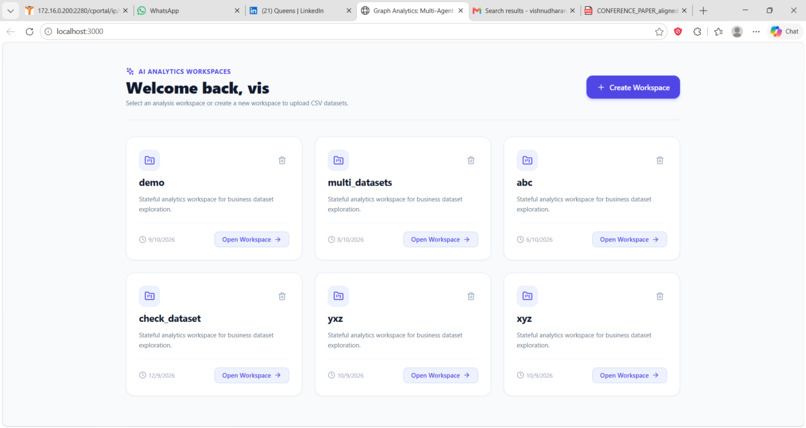Close the WhatsApp tab
Image resolution: width=806 pixels, height=428 pixels.
tap(237, 10)
